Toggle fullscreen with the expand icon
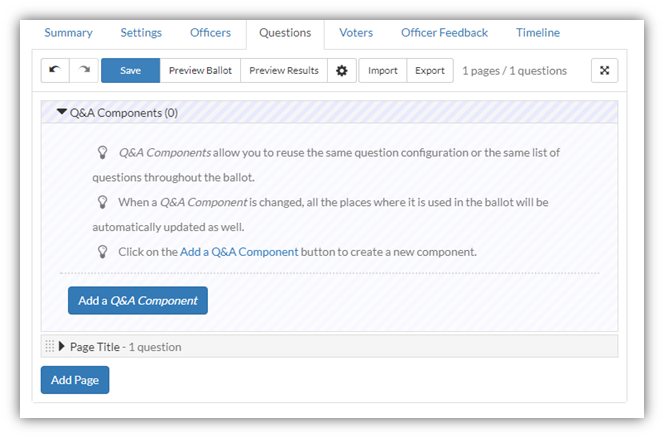 click(604, 70)
